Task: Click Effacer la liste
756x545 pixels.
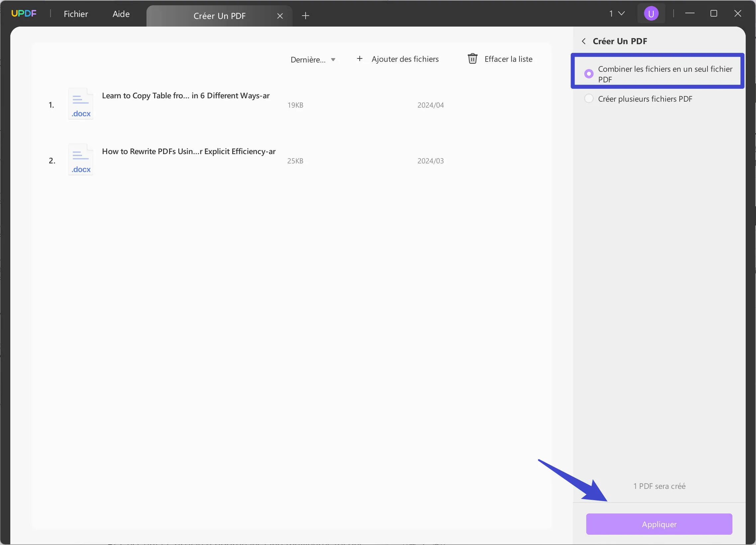Action: (x=508, y=59)
